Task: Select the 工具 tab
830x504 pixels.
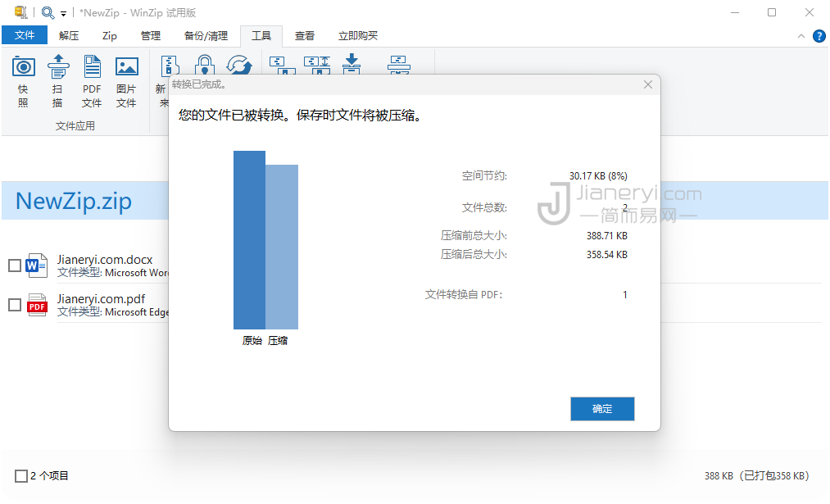Action: pyautogui.click(x=261, y=35)
